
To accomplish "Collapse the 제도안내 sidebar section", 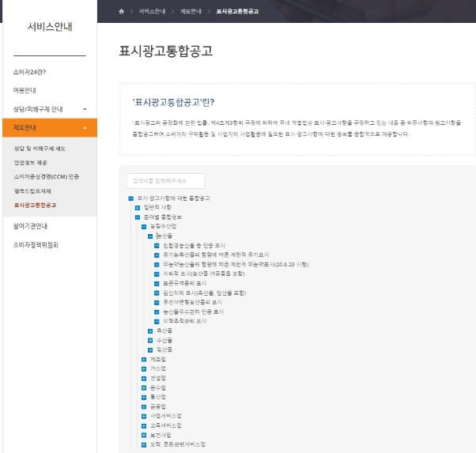I will (84, 127).
